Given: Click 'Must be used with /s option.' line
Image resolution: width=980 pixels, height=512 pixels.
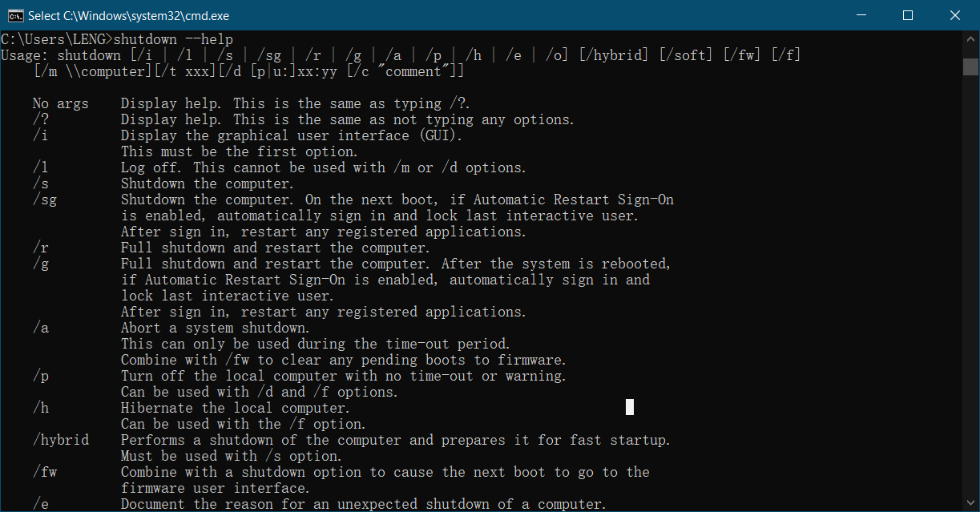Looking at the screenshot, I should click(x=232, y=456).
